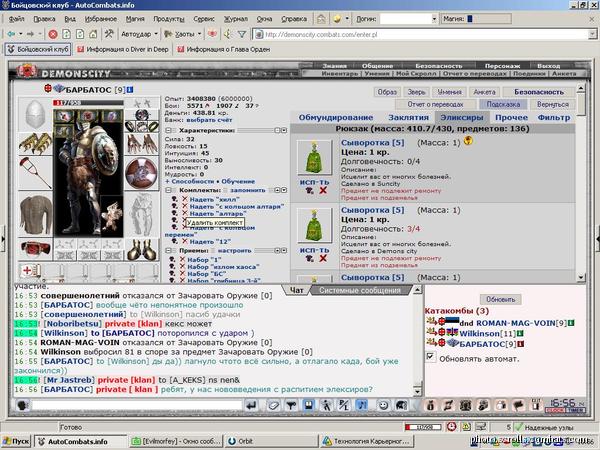Delete the "хилл" equipment set
This screenshot has width=600, height=450.
click(183, 199)
